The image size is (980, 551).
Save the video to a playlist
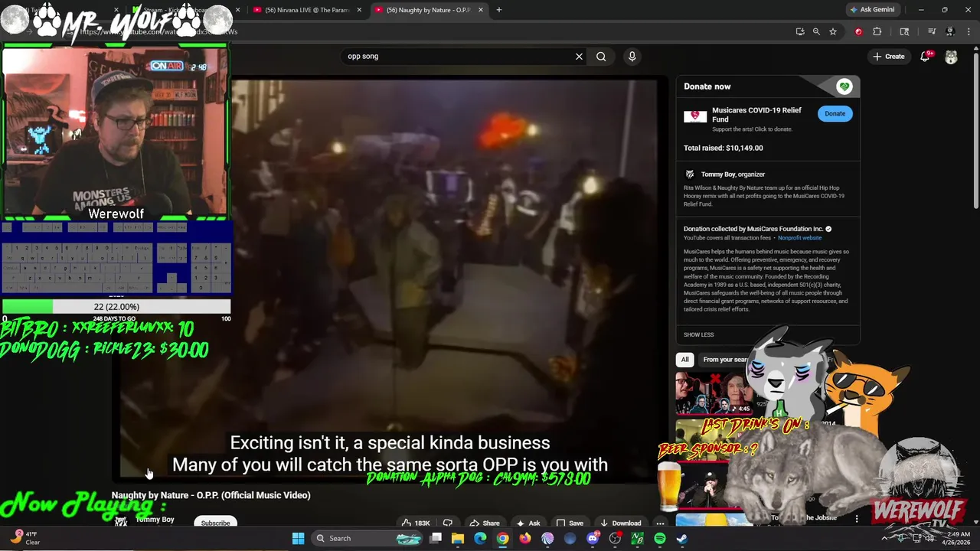[569, 523]
